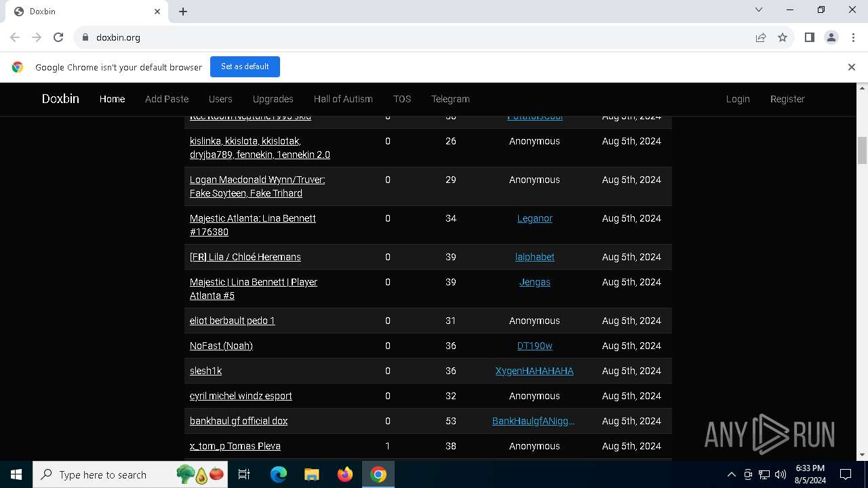Click the Login link
The width and height of the screenshot is (868, 488).
(x=738, y=99)
